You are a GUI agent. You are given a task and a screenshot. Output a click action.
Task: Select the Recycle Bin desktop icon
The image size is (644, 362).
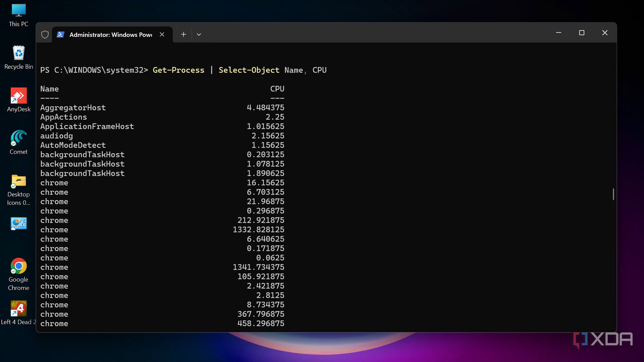coord(18,57)
